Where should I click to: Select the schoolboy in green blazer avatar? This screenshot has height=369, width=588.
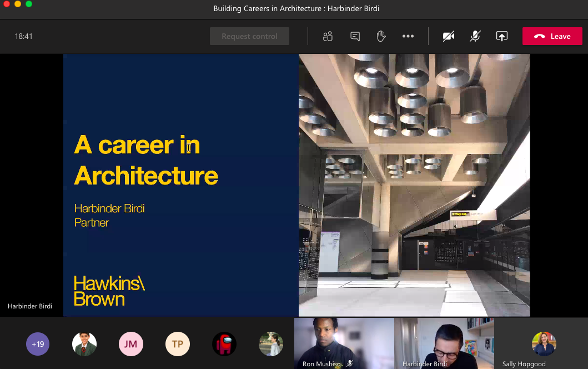(84, 344)
